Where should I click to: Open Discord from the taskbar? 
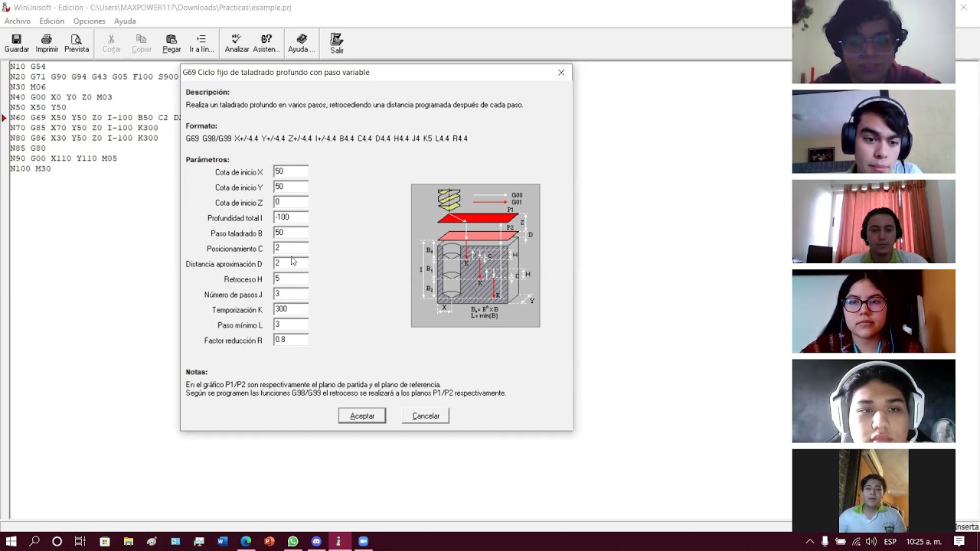coord(316,542)
